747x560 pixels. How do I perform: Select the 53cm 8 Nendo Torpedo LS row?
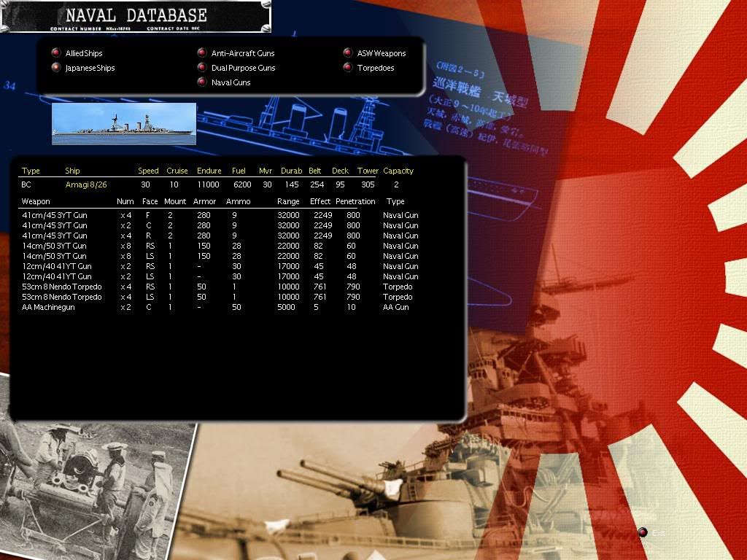[x=220, y=297]
